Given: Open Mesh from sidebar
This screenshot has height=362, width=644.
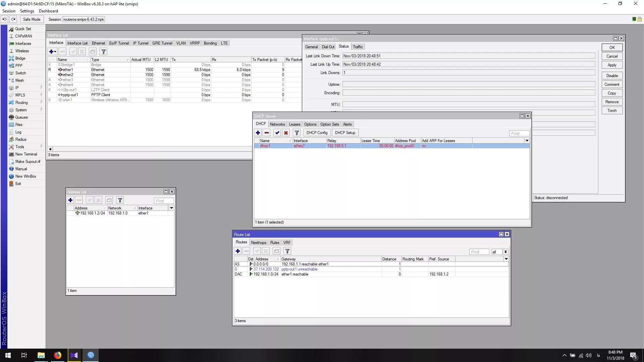Looking at the screenshot, I should coord(19,80).
